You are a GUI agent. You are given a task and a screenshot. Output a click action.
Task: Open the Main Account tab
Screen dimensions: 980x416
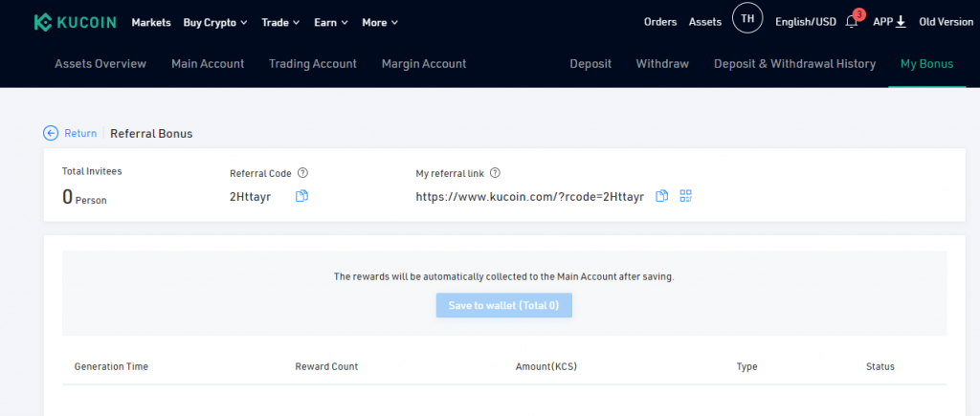(x=208, y=64)
